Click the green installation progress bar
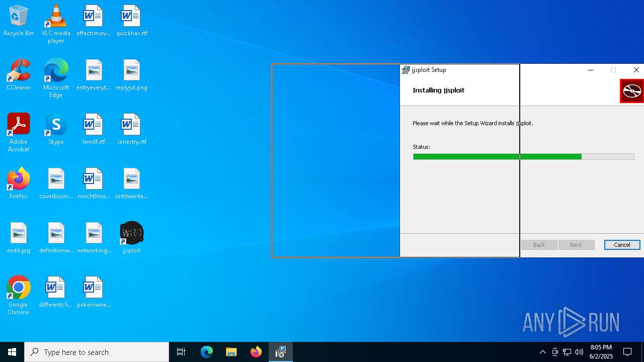The height and width of the screenshot is (362, 644). click(x=523, y=157)
